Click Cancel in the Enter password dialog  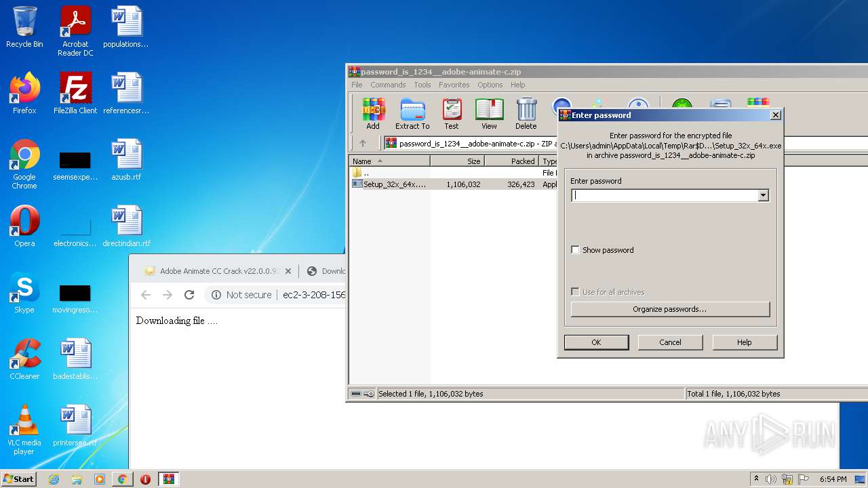(670, 342)
